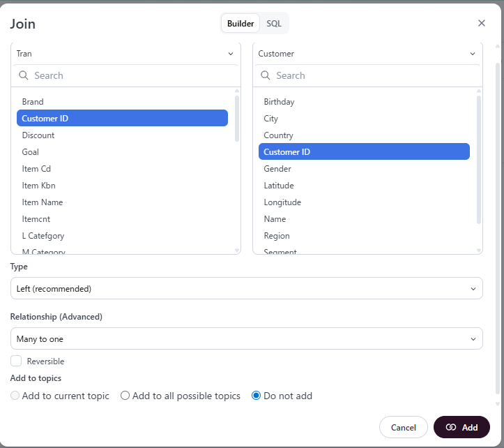Click the Search field in the Tran panel
Screen dimensions: 504x448
[x=132, y=75]
